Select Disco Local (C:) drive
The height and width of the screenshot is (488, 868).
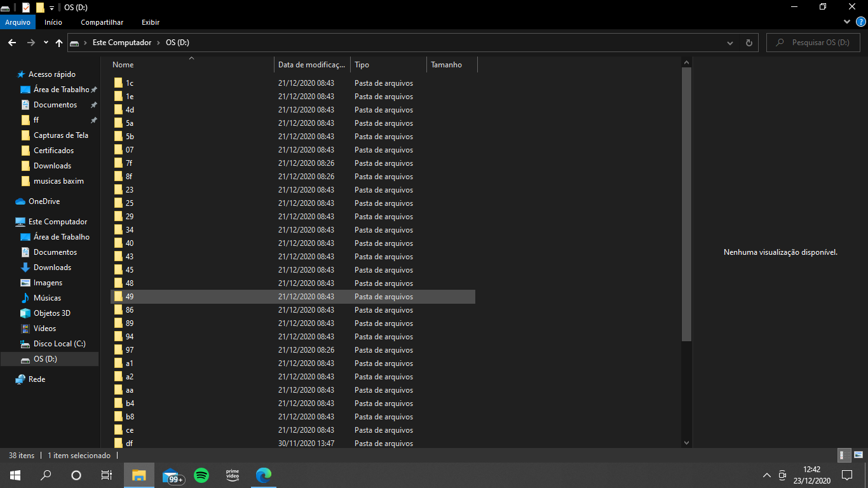click(x=59, y=344)
